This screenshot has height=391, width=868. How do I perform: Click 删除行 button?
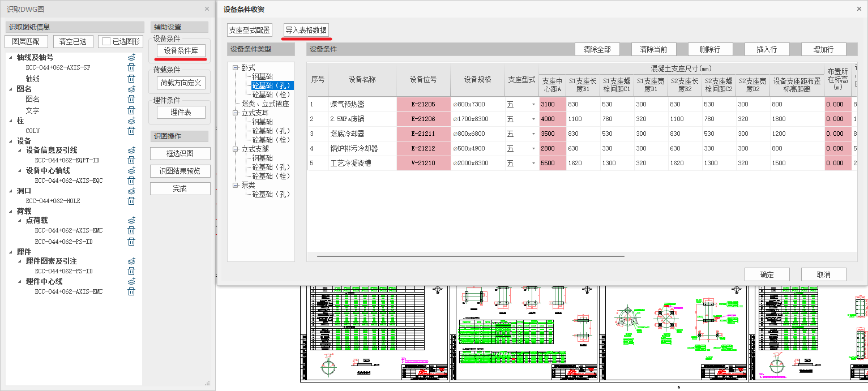pyautogui.click(x=710, y=49)
